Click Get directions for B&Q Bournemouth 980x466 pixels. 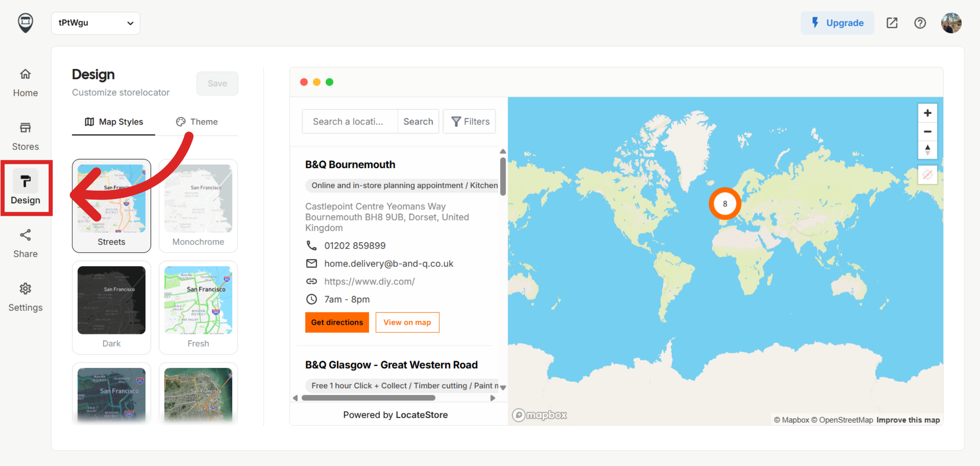[x=337, y=323]
